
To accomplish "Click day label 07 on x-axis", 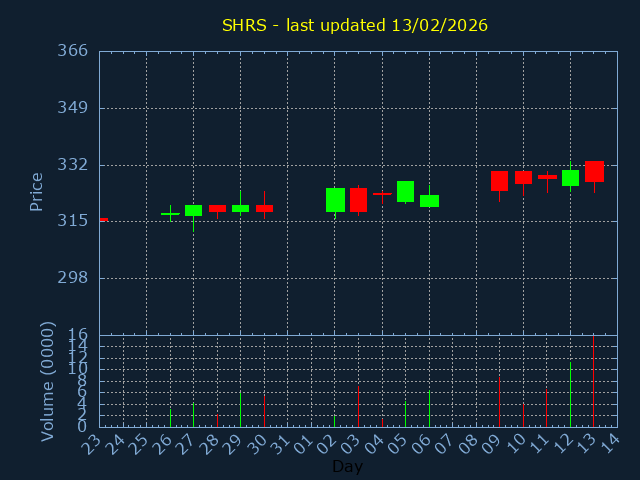I will [444, 444].
